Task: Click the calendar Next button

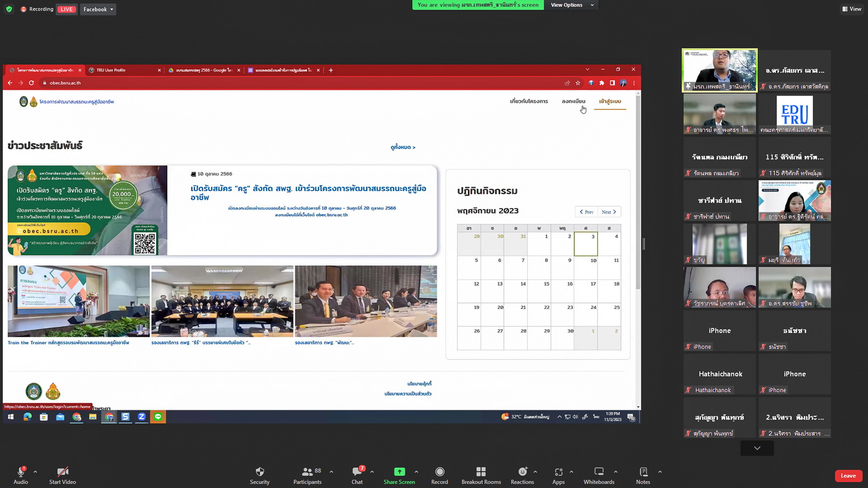Action: pos(609,212)
